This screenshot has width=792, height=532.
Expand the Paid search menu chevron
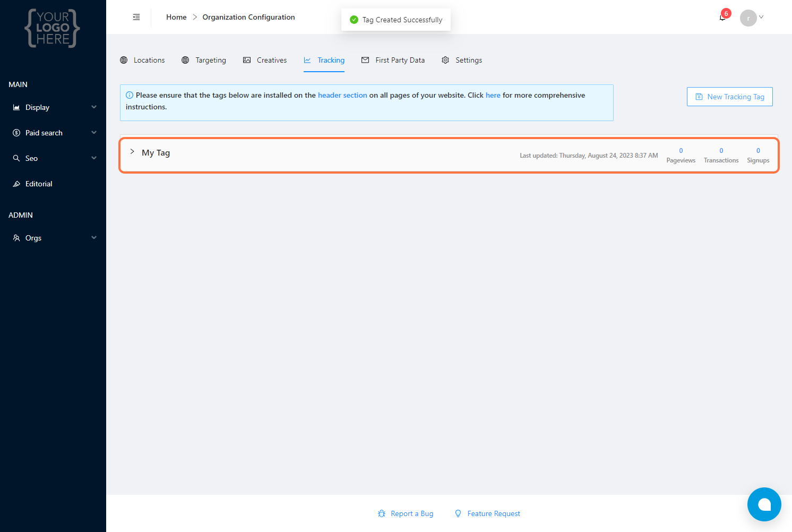[94, 132]
